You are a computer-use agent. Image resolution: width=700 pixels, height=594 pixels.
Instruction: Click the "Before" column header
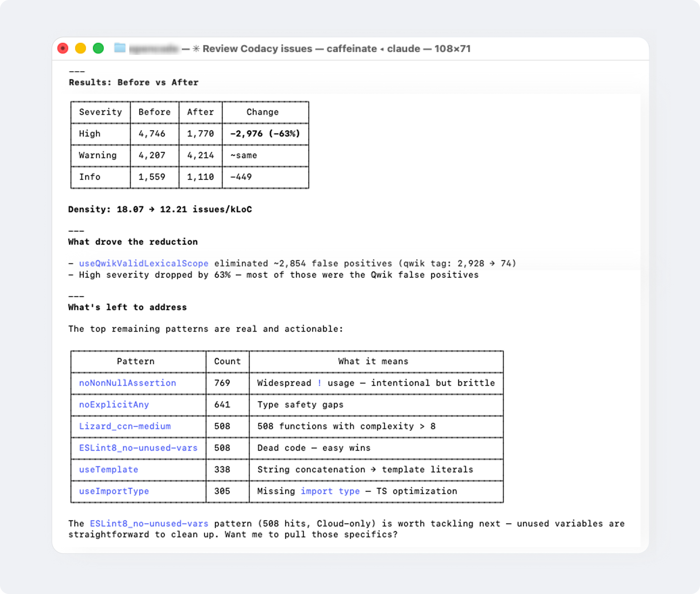coord(154,112)
